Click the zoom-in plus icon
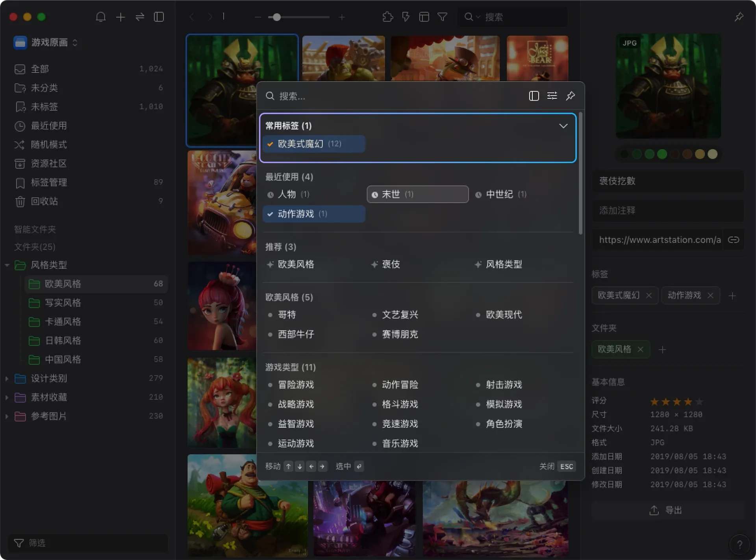756x560 pixels. pos(342,17)
